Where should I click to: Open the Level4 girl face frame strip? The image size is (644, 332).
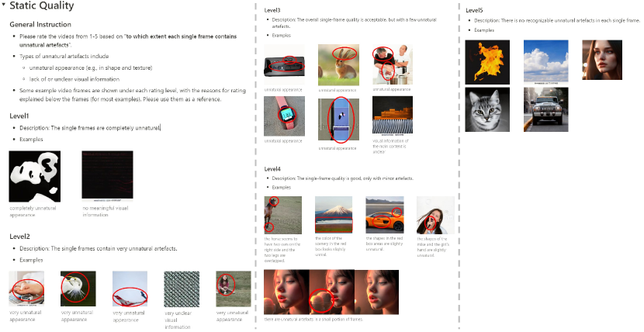click(331, 292)
